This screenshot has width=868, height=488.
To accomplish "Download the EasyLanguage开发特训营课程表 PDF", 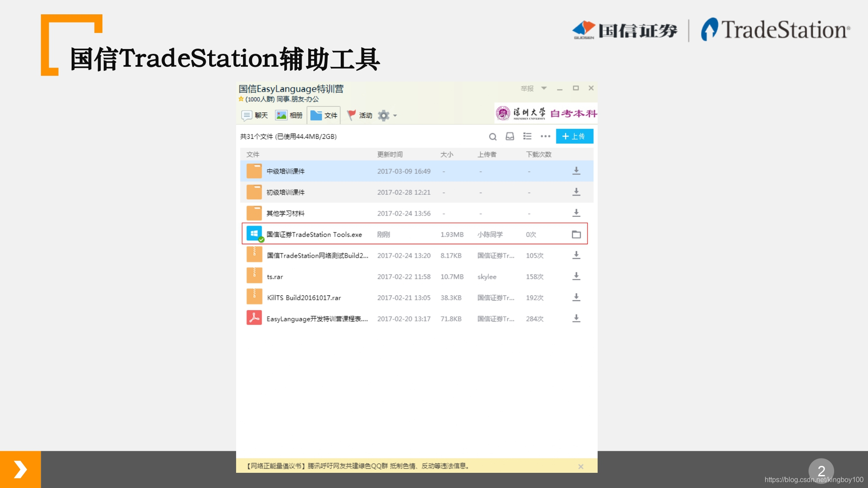I will [x=576, y=318].
